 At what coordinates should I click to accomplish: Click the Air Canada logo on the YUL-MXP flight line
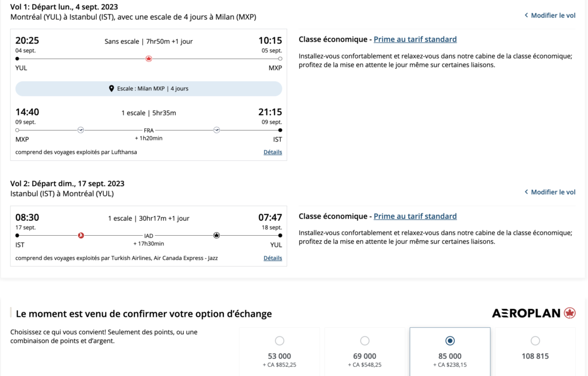149,59
